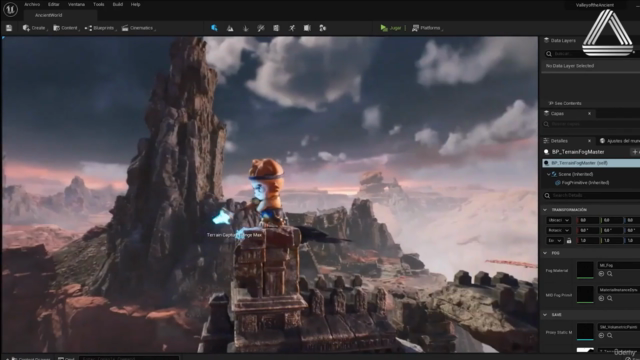
Task: Open the Platforms dropdown button
Action: pos(427,28)
